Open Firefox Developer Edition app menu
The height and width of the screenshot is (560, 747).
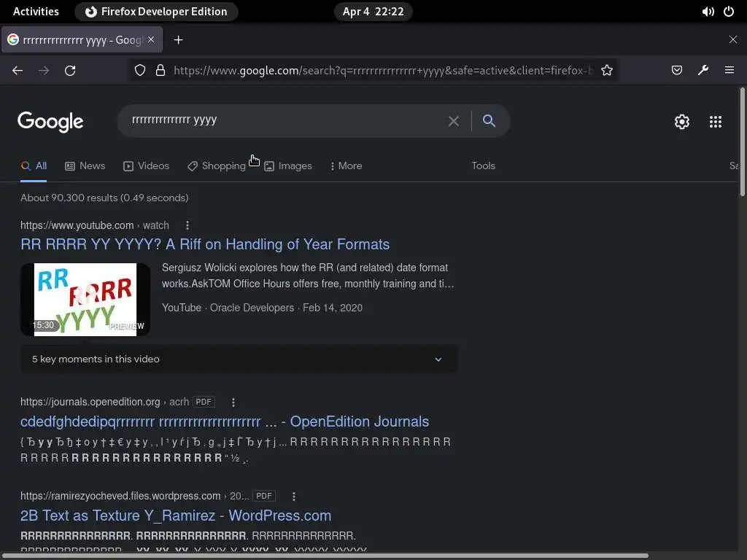[156, 12]
